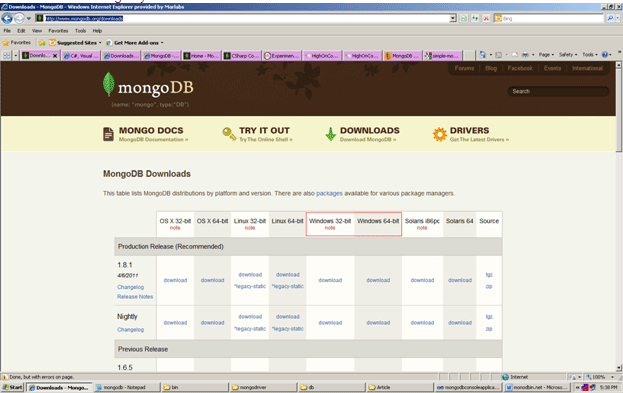Image resolution: width=623 pixels, height=393 pixels.
Task: Click the page vertical scrollbar thumb
Action: pyautogui.click(x=619, y=109)
